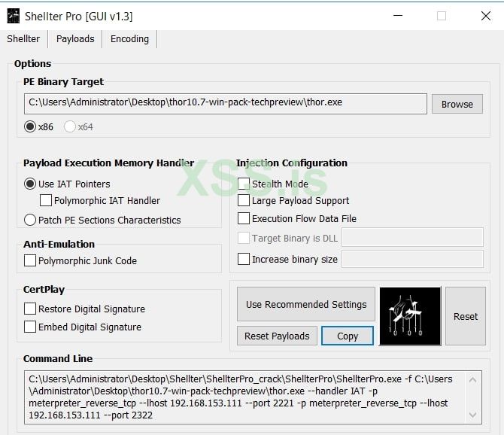Click the CertPlay heading
The height and width of the screenshot is (435, 504).
(44, 289)
